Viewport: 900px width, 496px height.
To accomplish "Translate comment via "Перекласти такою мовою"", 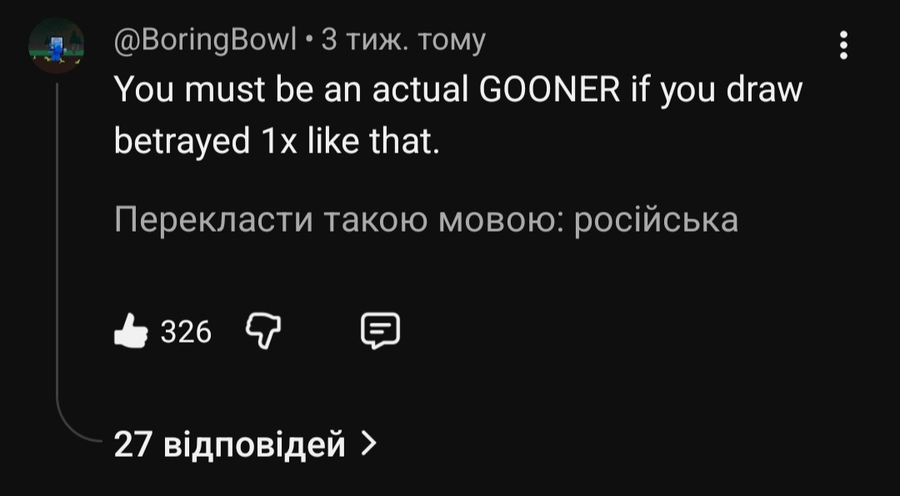I will coord(426,219).
